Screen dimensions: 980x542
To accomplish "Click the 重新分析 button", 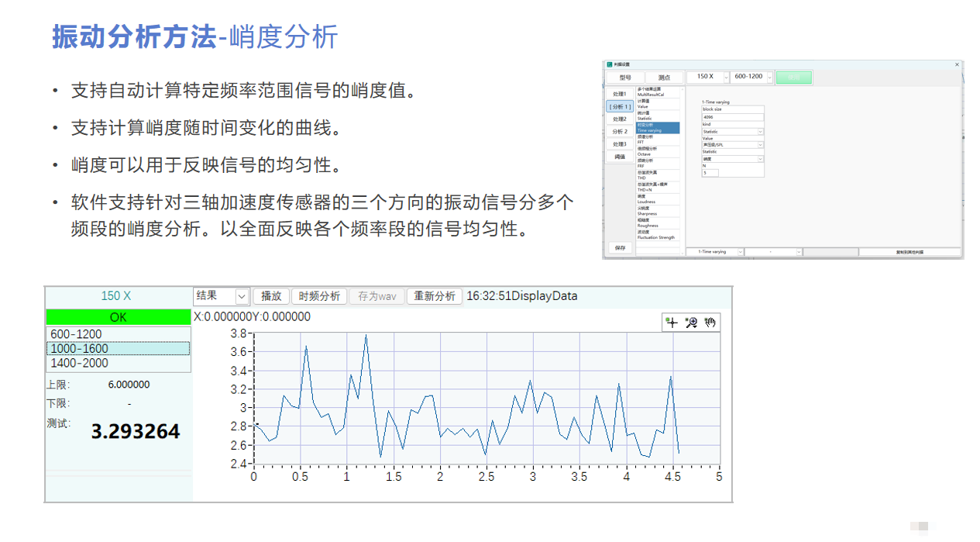I will coord(434,295).
